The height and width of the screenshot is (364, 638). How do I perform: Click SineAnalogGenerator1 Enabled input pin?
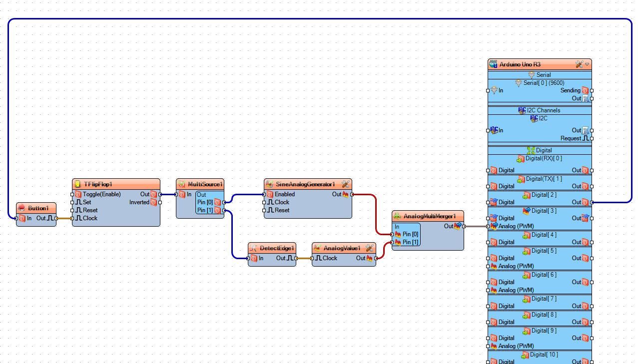click(x=265, y=194)
